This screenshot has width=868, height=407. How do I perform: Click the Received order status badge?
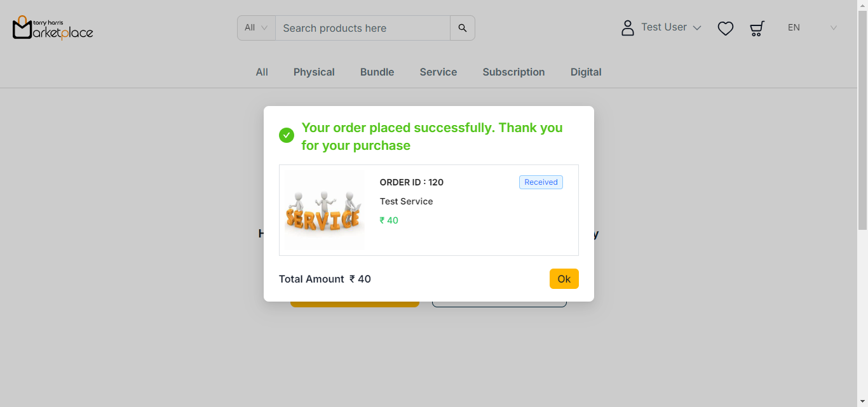pyautogui.click(x=541, y=182)
